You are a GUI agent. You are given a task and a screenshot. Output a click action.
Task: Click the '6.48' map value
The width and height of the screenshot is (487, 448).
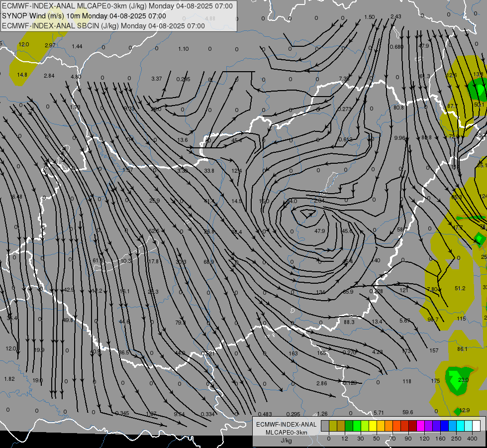click(17, 197)
